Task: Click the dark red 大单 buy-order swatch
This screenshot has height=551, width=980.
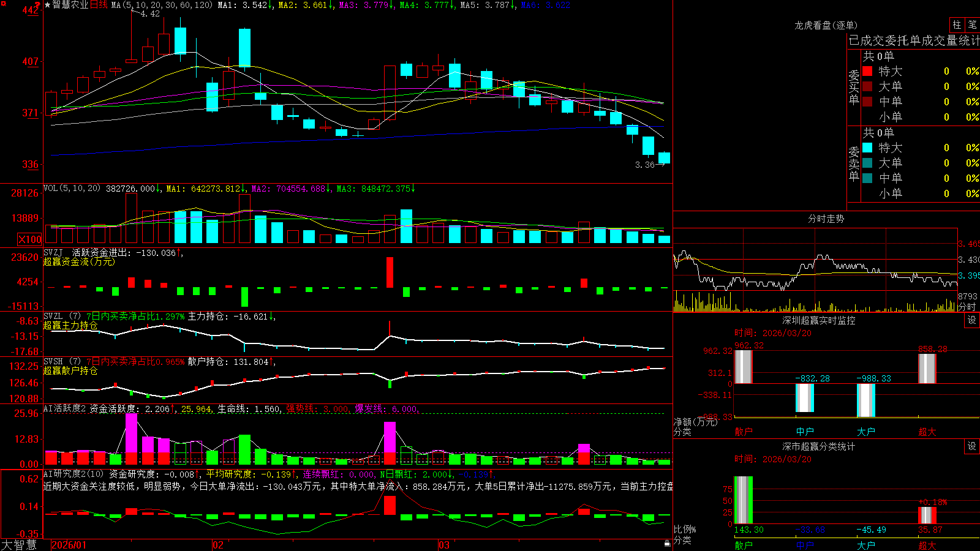Action: coord(867,86)
